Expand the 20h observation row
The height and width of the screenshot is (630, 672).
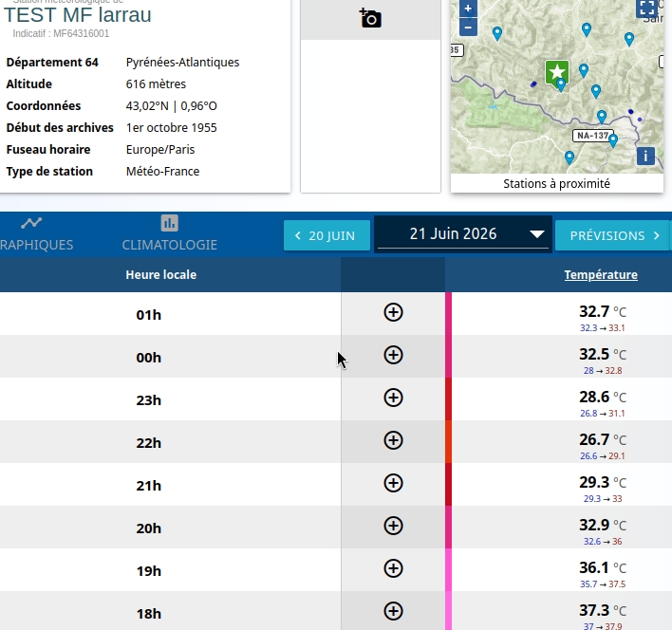(393, 526)
